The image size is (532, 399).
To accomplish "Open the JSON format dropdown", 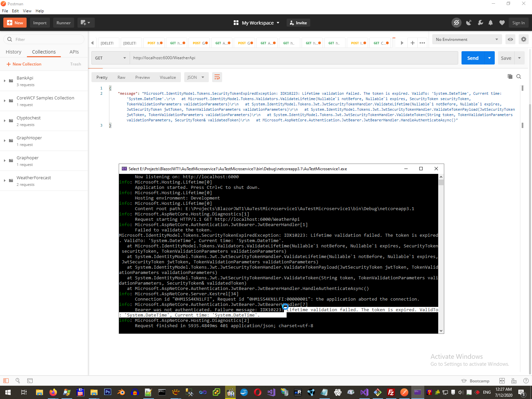I will point(196,77).
